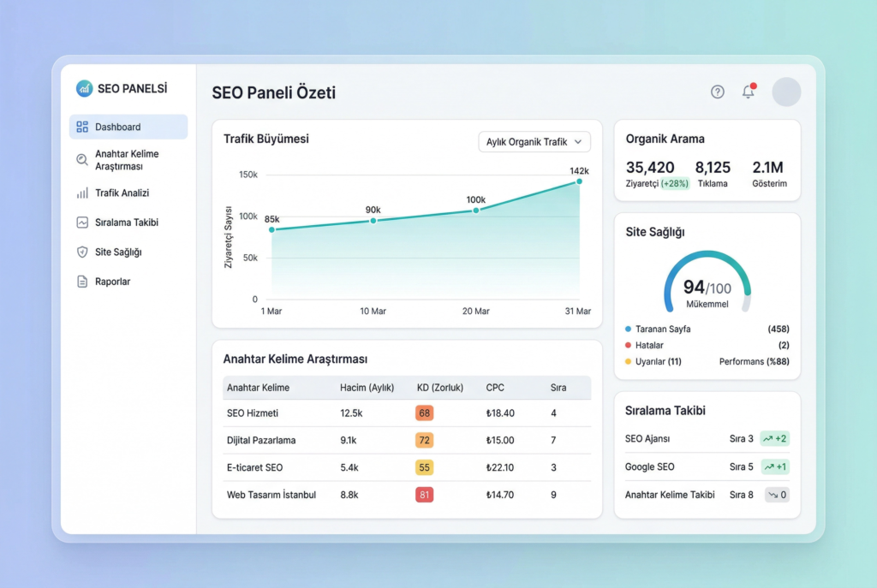Sort table by Hacim (Aylık) column header
Screen dimensions: 877x588
(367, 388)
